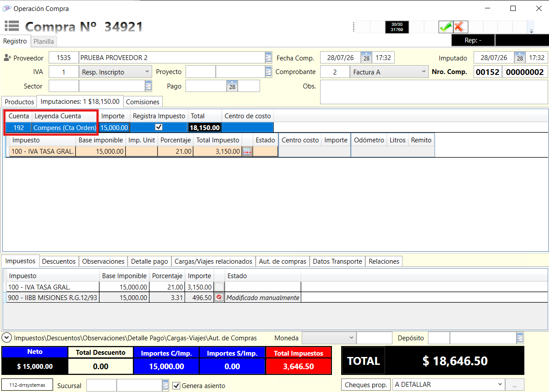The height and width of the screenshot is (392, 549).
Task: Click the Fecha Comp. time field 17:32
Action: [x=383, y=58]
